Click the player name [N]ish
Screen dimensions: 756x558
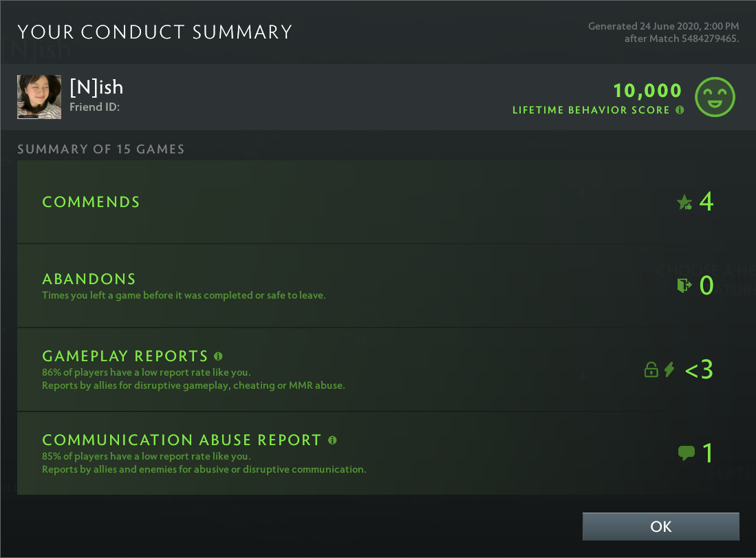[97, 87]
